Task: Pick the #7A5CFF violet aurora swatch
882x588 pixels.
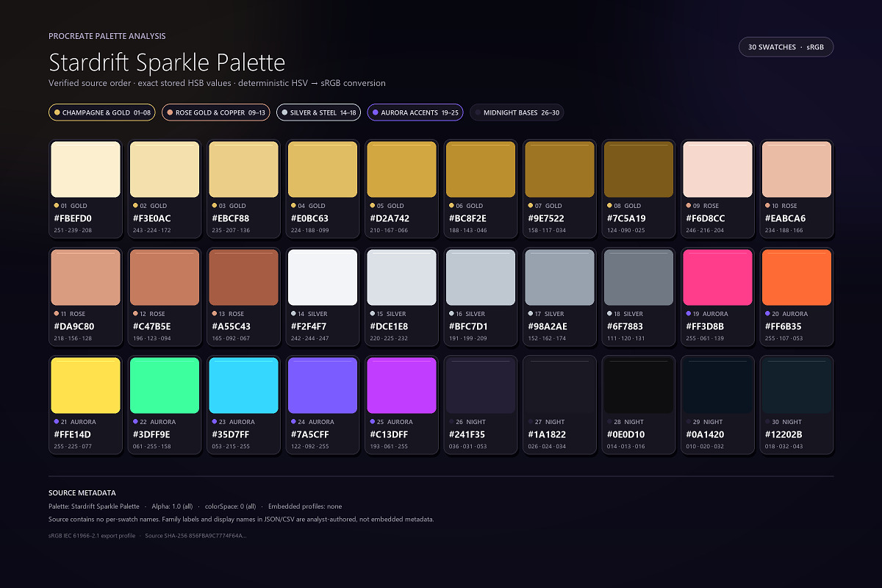Action: (323, 385)
